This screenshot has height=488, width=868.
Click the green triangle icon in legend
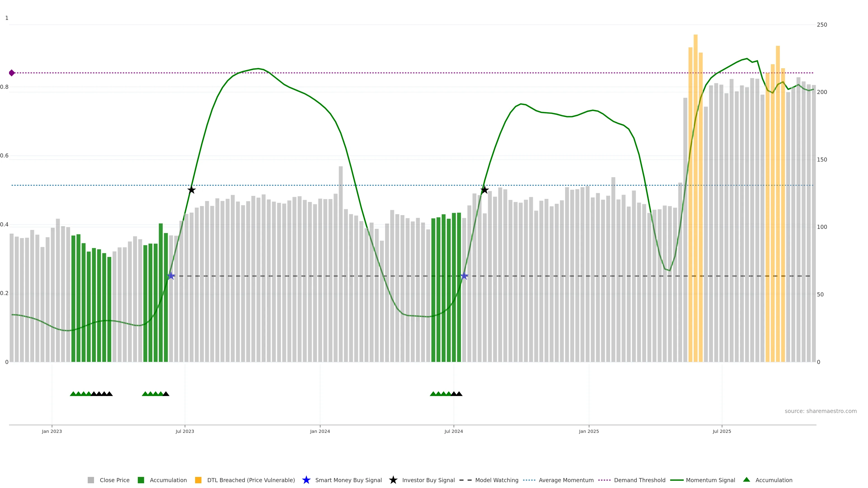point(746,480)
